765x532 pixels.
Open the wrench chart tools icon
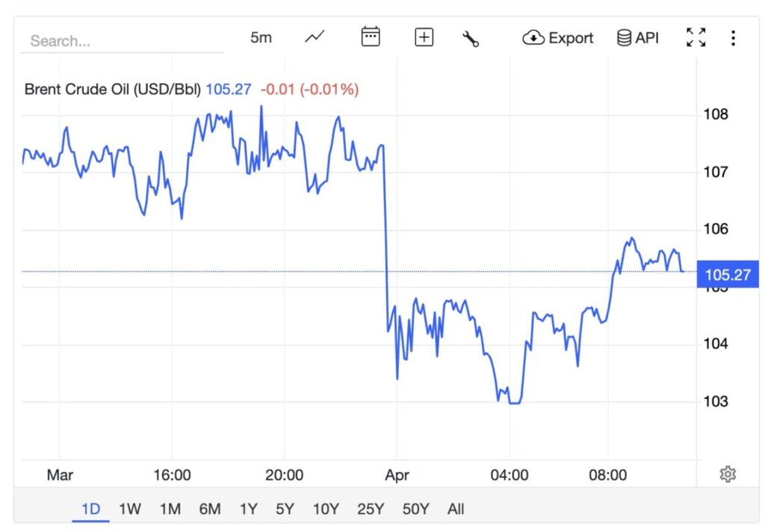click(471, 36)
